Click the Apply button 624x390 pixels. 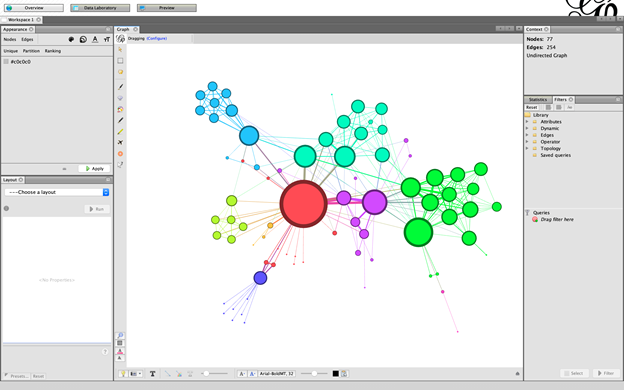pos(94,169)
